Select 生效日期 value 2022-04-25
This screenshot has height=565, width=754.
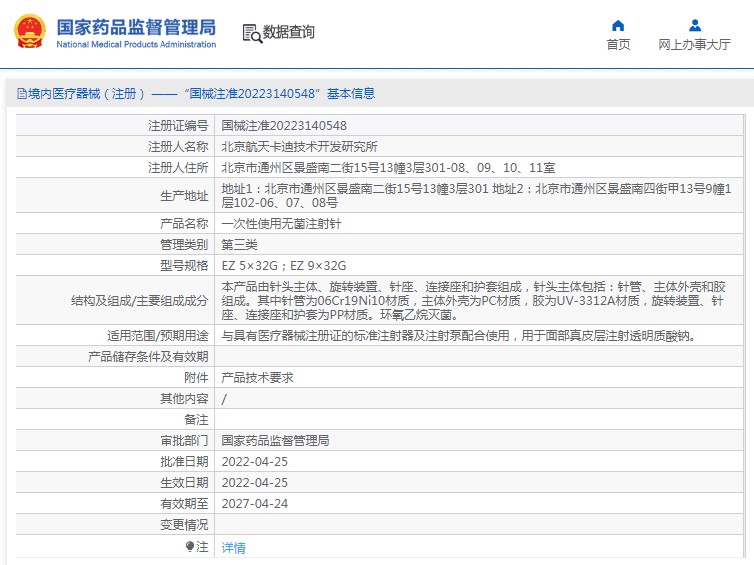(x=254, y=483)
